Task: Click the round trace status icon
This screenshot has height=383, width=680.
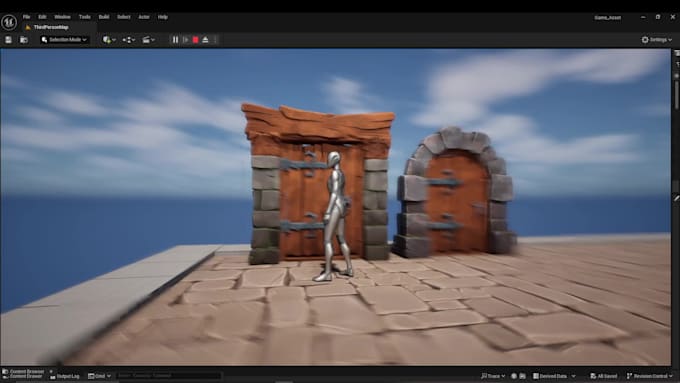Action: coord(514,376)
